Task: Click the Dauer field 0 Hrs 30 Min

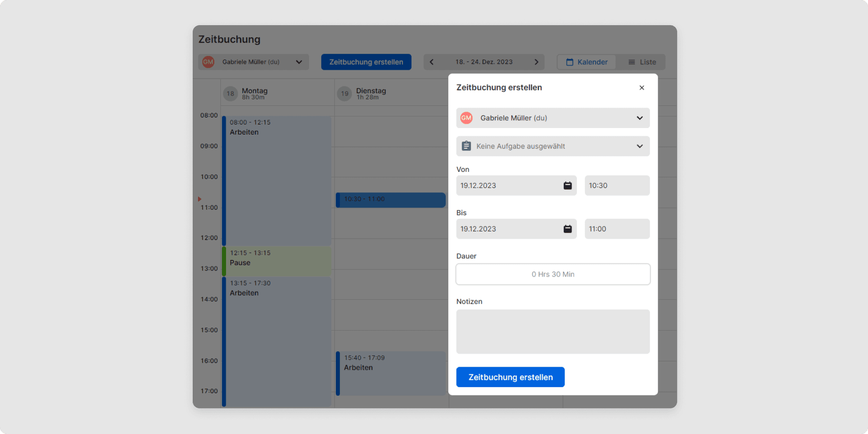Action: tap(553, 274)
